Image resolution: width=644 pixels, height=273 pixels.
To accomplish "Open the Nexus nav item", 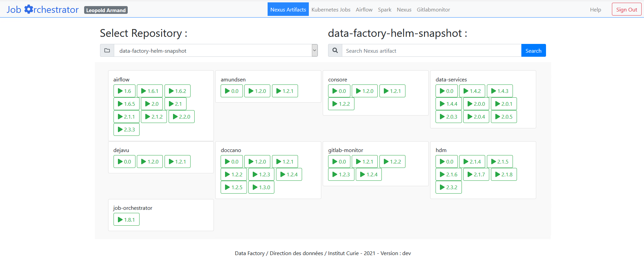I will [x=404, y=9].
